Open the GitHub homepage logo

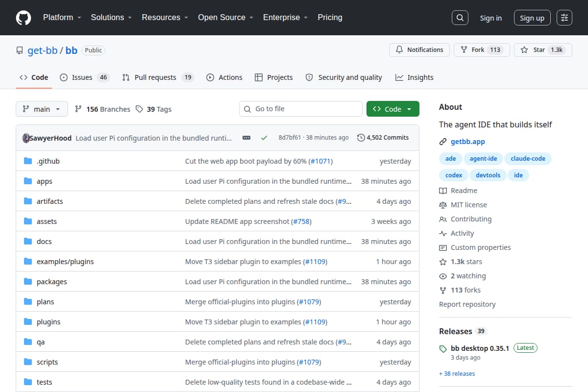pyautogui.click(x=23, y=18)
